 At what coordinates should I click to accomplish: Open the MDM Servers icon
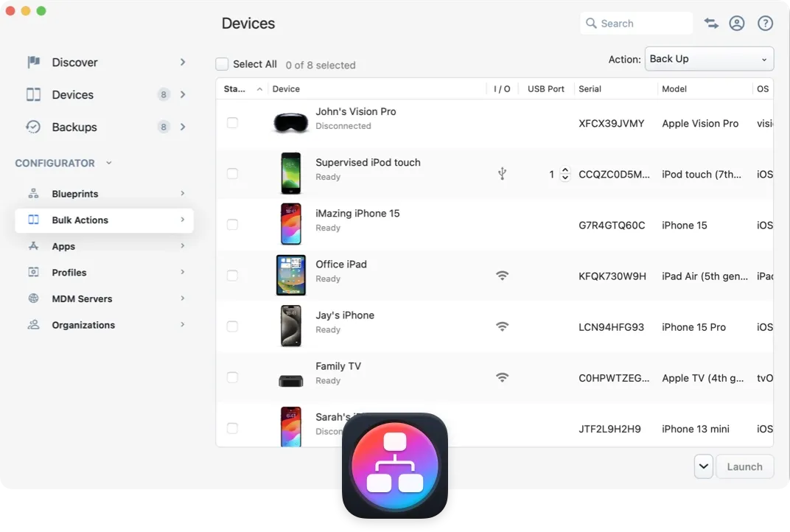[33, 298]
